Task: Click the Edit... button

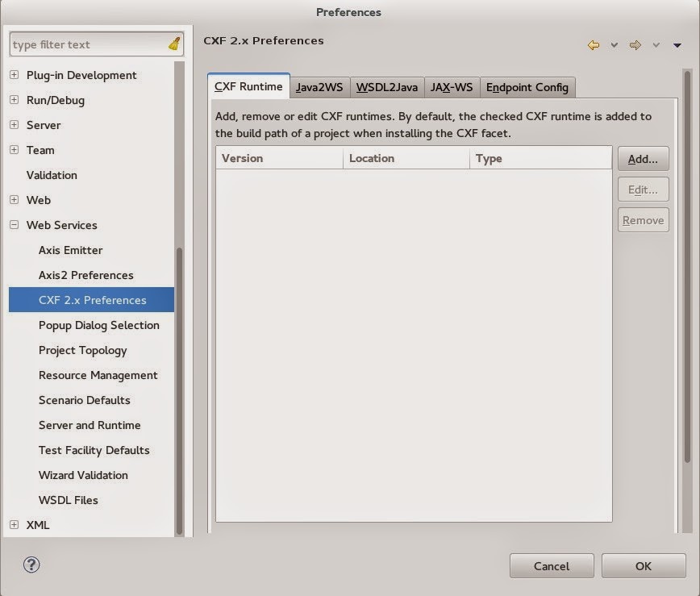Action: click(644, 190)
